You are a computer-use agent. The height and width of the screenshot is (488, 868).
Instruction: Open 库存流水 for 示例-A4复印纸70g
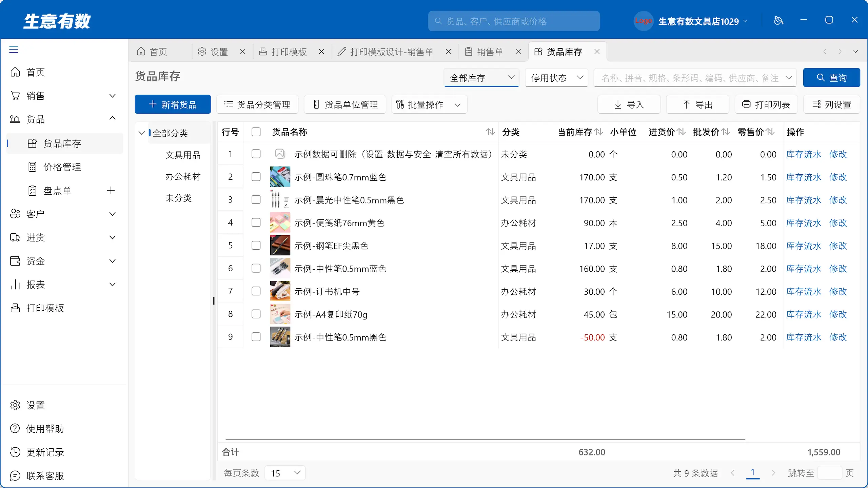(x=804, y=314)
